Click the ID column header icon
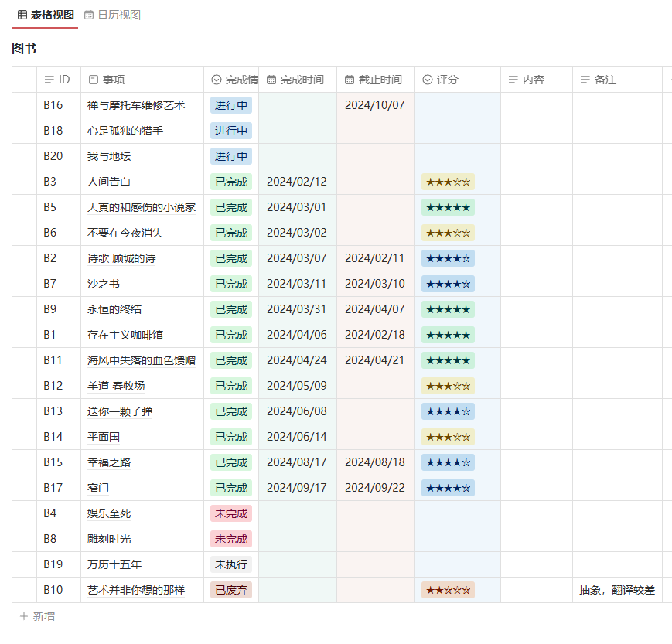 click(49, 80)
